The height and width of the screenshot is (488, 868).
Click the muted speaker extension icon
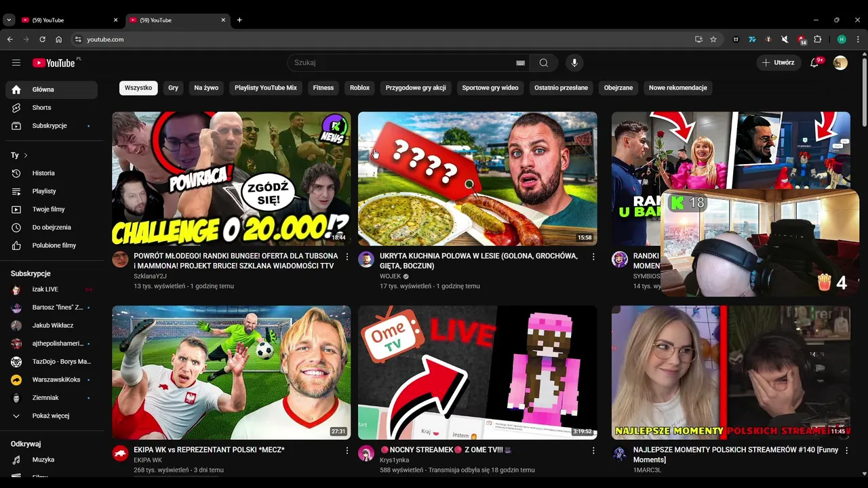tap(785, 39)
